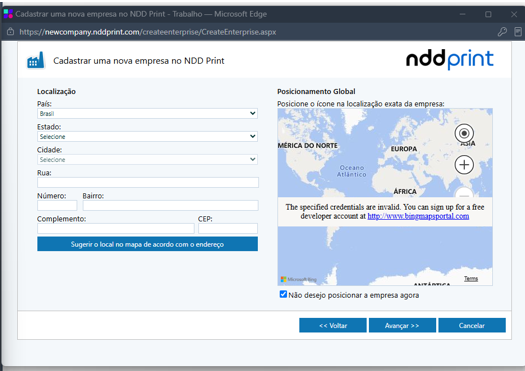
Task: Zoom out the map with minus icon
Action: 464,193
